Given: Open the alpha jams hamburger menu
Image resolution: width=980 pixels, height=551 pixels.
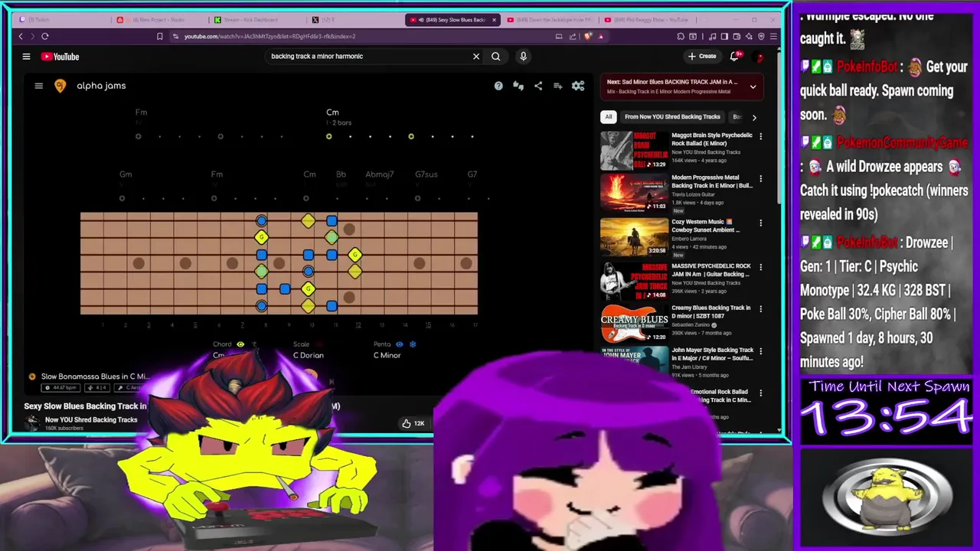Looking at the screenshot, I should (x=38, y=86).
